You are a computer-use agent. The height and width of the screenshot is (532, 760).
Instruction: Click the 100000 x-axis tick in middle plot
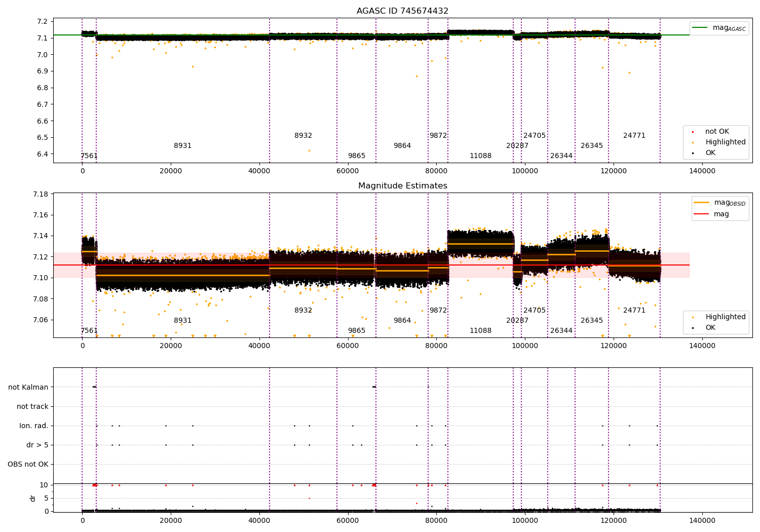[x=525, y=346]
